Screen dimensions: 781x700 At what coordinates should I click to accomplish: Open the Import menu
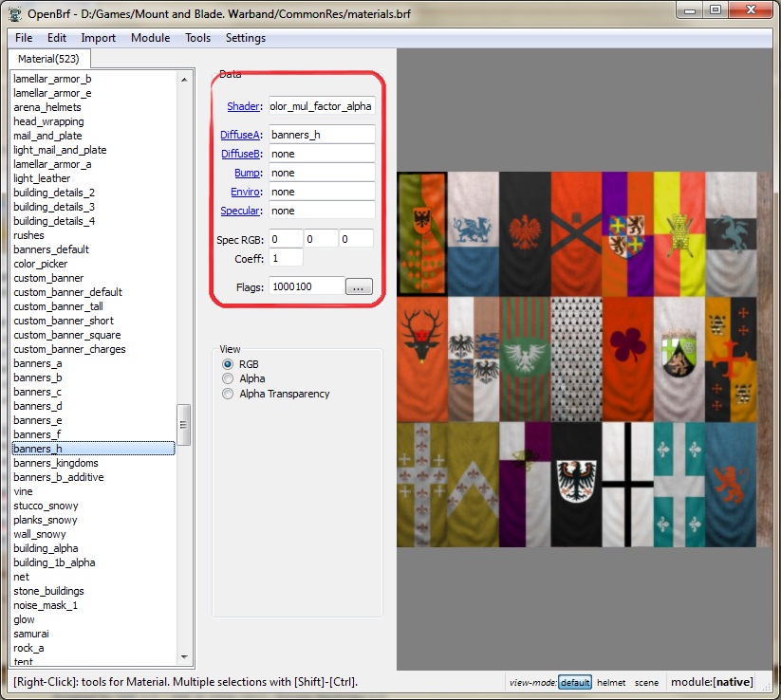98,38
